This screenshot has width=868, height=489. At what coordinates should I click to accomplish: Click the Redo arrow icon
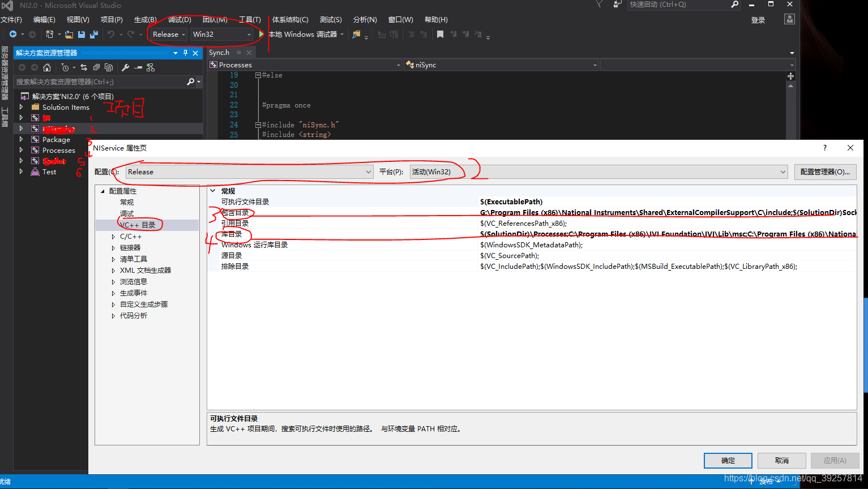click(131, 35)
